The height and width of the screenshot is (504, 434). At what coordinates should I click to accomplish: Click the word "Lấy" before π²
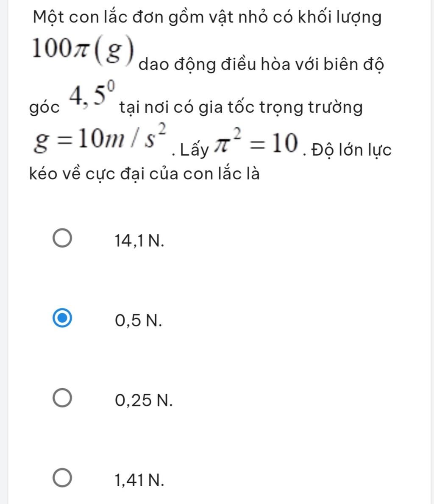pos(194,150)
